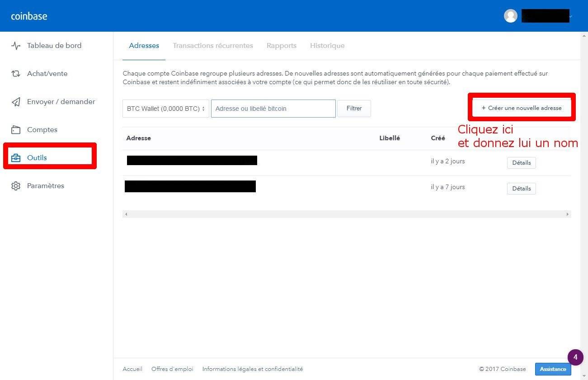588x380 pixels.
Task: Open Tableau de bord in sidebar
Action: pyautogui.click(x=54, y=46)
